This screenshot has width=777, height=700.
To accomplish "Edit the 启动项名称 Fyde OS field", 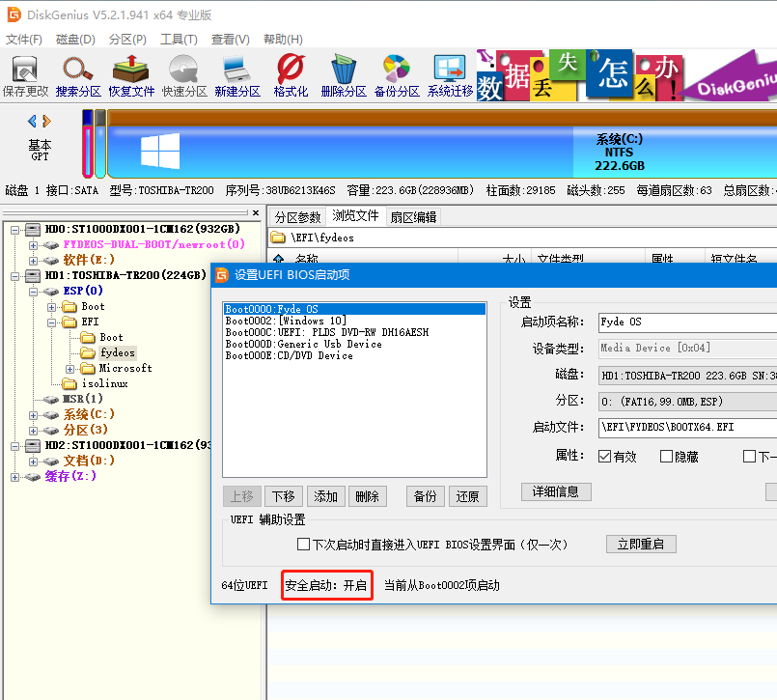I will [x=688, y=322].
